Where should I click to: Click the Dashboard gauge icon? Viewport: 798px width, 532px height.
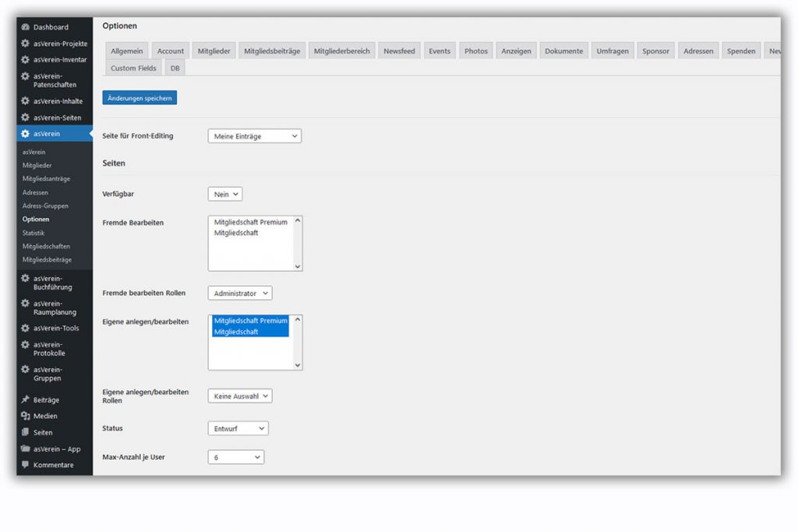click(26, 27)
